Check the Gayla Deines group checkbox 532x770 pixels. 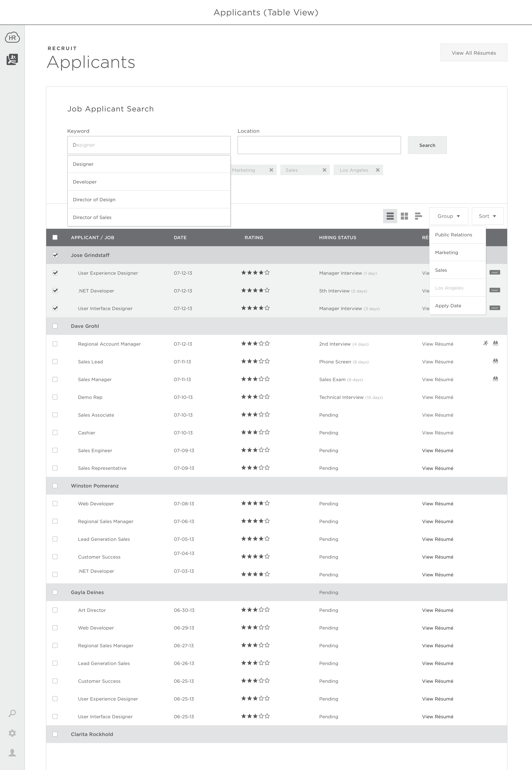point(55,592)
